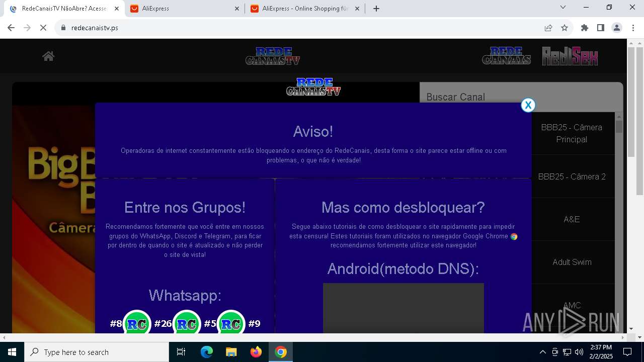Click the Android DNS tutorial video placeholder
The height and width of the screenshot is (362, 644).
[x=403, y=308]
